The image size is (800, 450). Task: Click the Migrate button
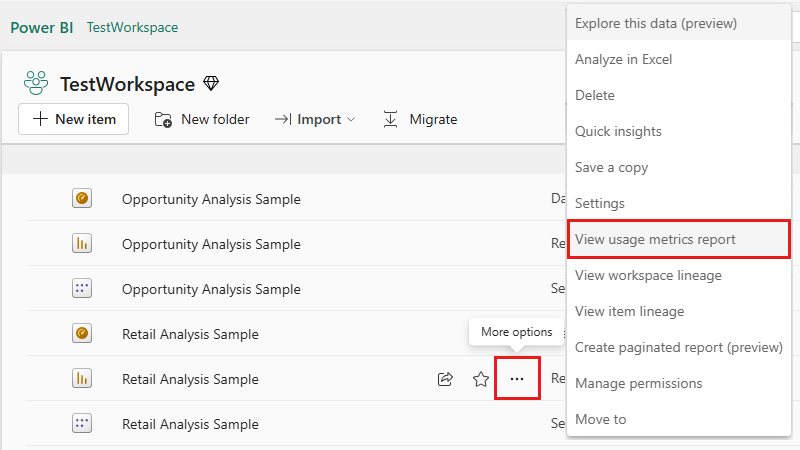(x=420, y=119)
